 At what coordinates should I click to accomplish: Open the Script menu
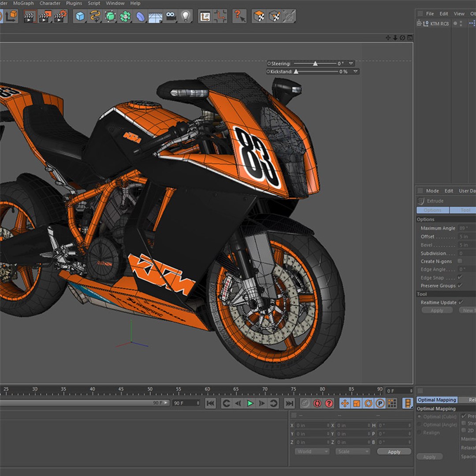click(94, 4)
